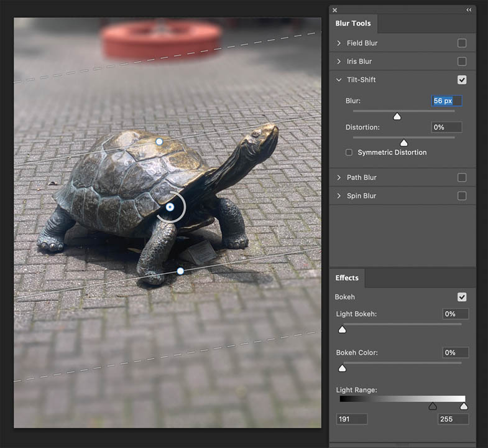Viewport: 488px width, 448px height.
Task: Click the Blur amount slider thumb
Action: pos(397,116)
